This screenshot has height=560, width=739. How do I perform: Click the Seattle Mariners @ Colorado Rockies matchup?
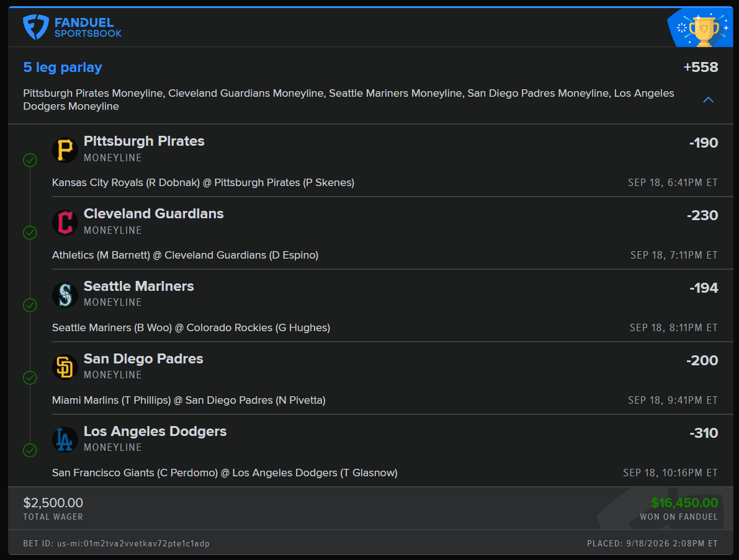191,328
